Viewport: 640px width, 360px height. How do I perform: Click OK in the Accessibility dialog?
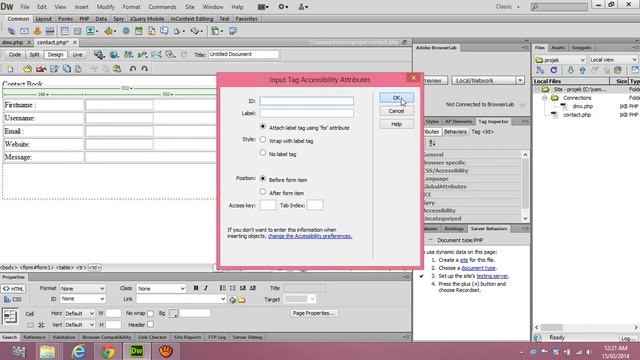pos(396,98)
